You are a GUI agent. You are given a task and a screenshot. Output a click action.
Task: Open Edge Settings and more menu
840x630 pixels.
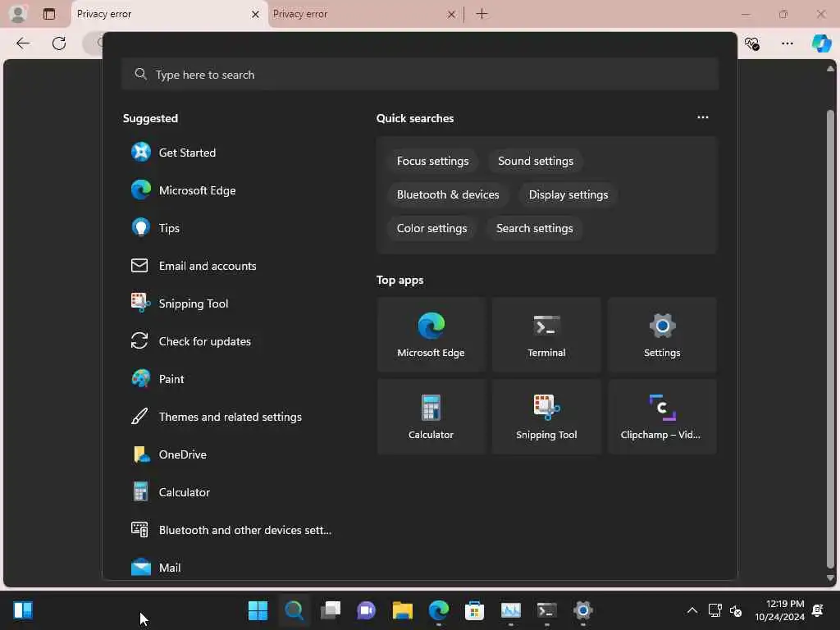point(787,43)
